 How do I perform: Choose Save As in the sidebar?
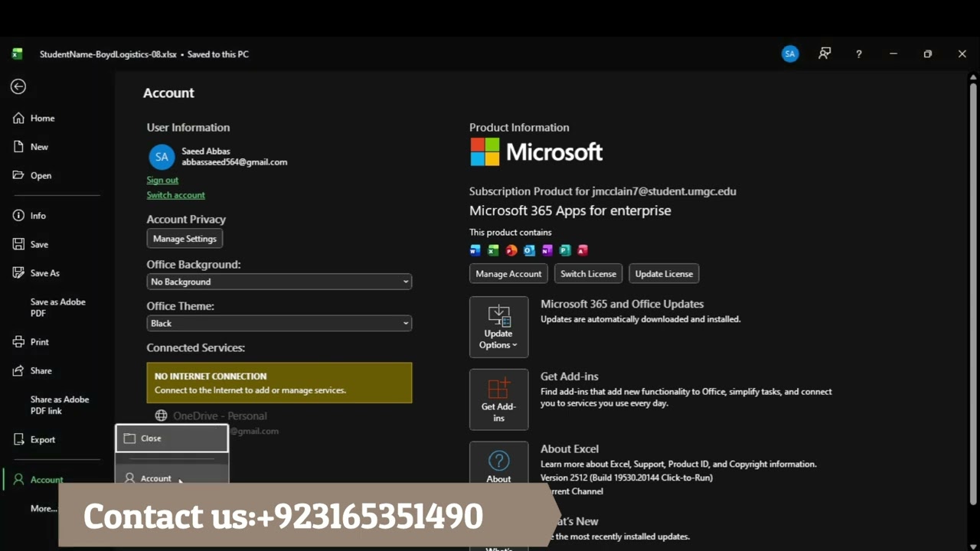36,272
